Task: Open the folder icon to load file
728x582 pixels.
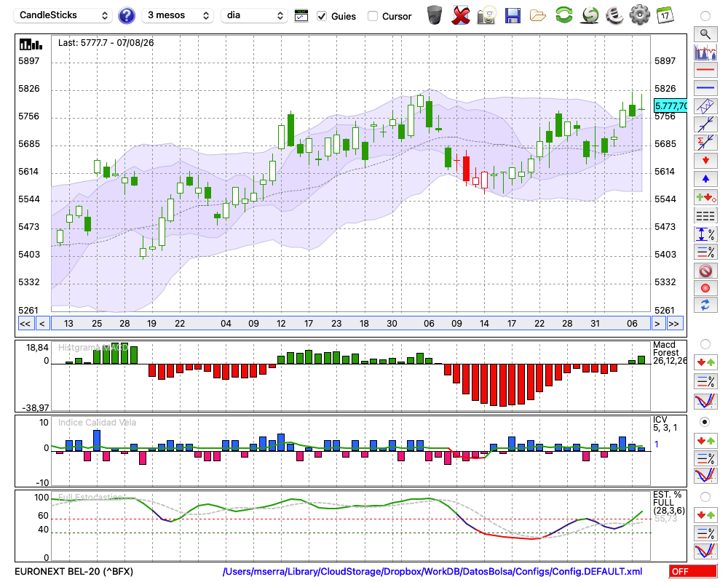Action: [x=538, y=16]
